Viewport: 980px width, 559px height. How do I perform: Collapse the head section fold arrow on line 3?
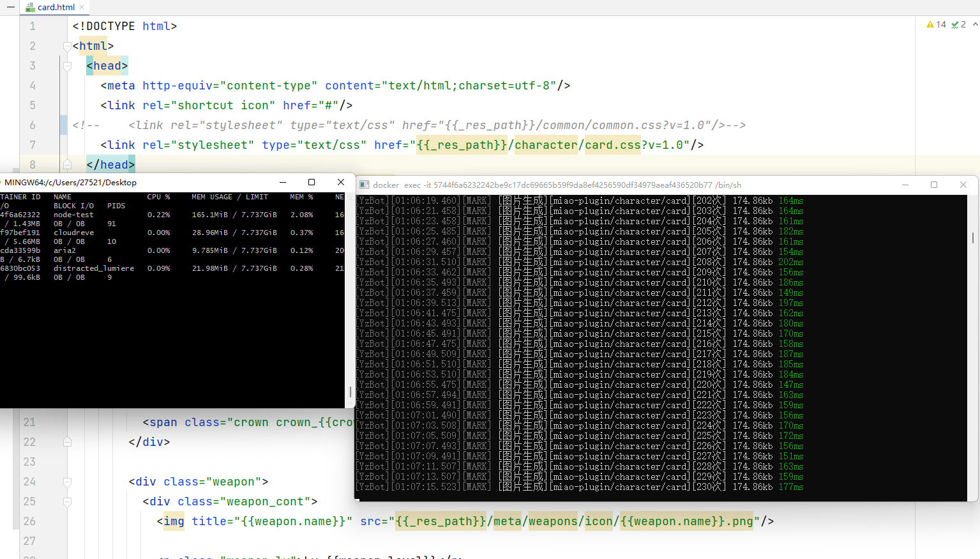(x=67, y=65)
